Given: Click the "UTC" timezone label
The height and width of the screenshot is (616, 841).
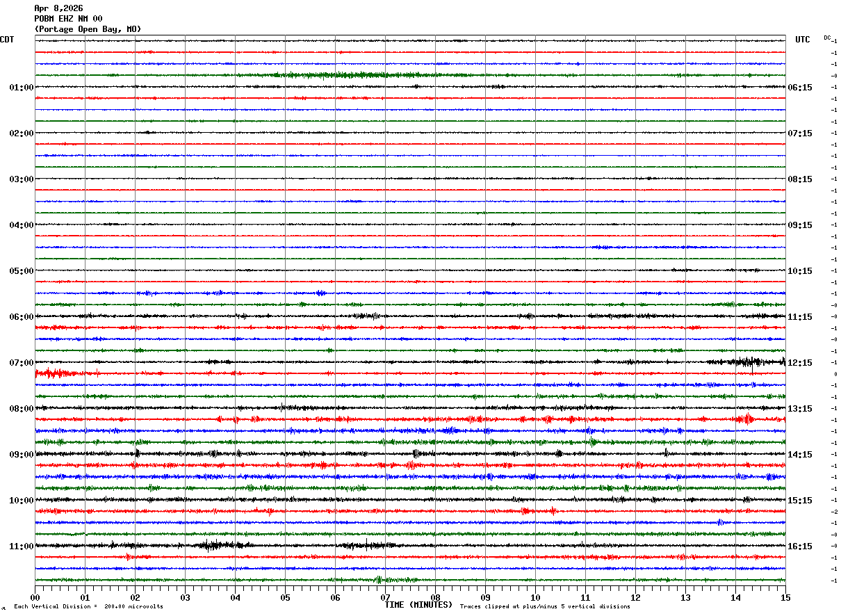Looking at the screenshot, I should coord(803,40).
